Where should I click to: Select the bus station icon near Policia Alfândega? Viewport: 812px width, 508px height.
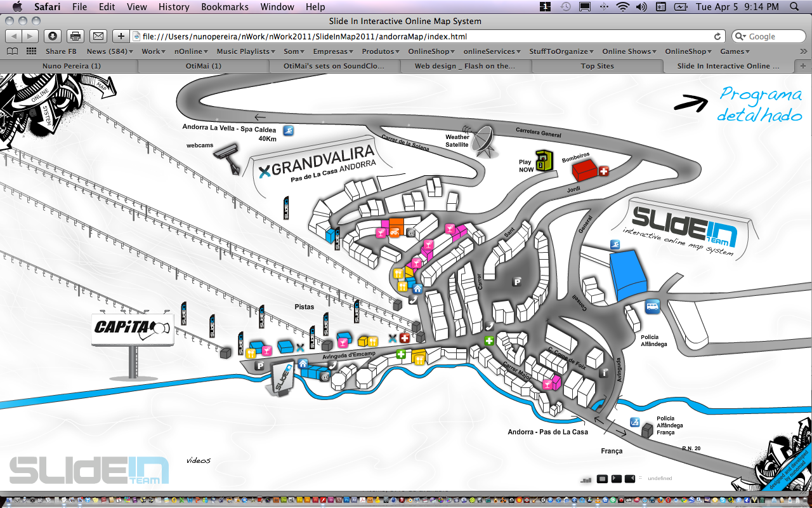652,307
